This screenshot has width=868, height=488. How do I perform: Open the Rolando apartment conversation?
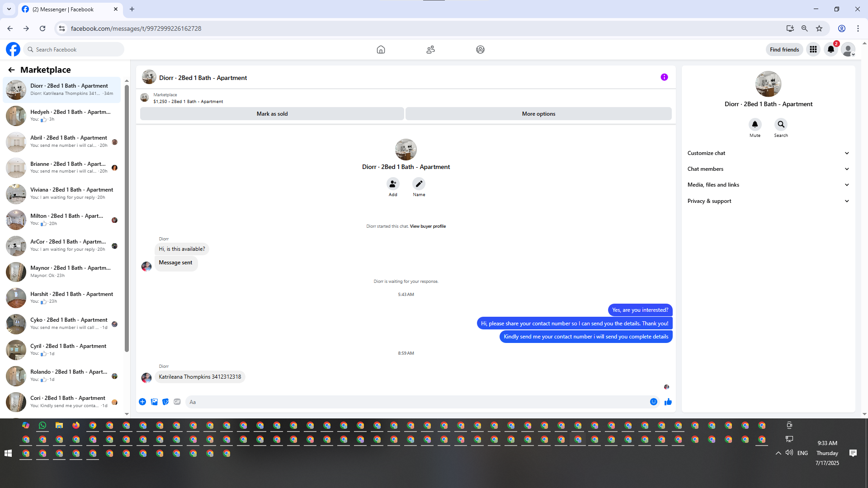click(62, 376)
